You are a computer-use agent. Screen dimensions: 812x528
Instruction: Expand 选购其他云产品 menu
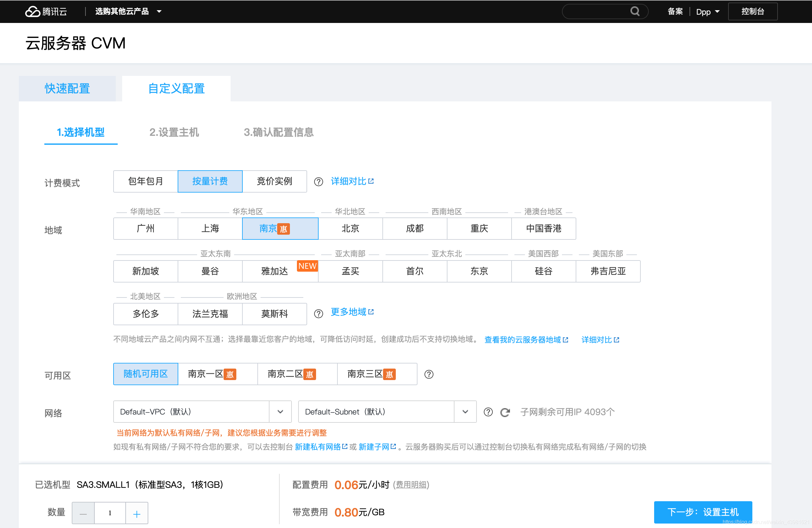click(128, 11)
